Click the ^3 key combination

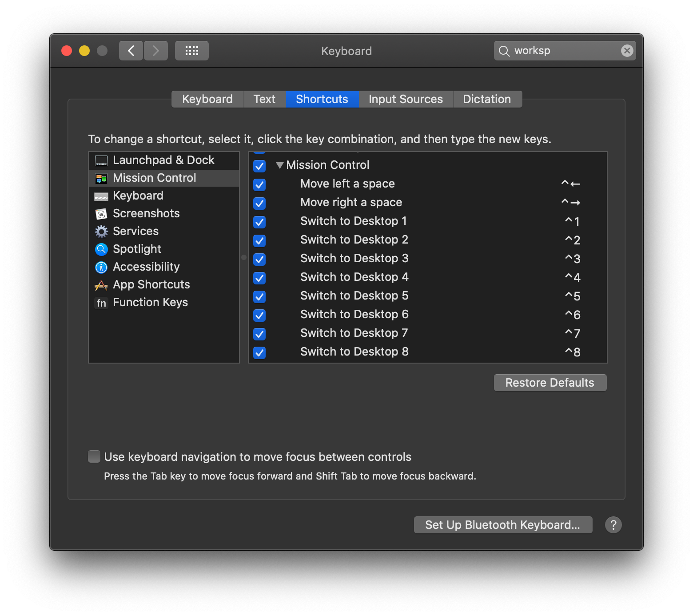coord(572,259)
